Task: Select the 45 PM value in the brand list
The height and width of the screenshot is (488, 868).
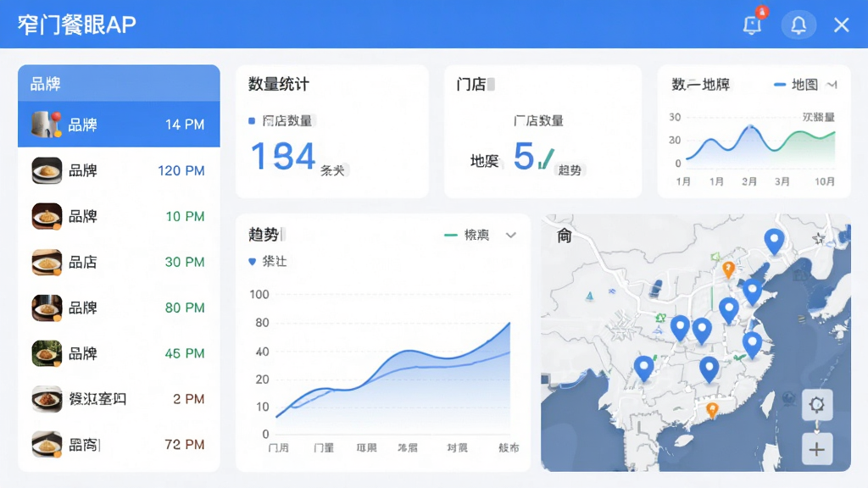Action: 185,353
